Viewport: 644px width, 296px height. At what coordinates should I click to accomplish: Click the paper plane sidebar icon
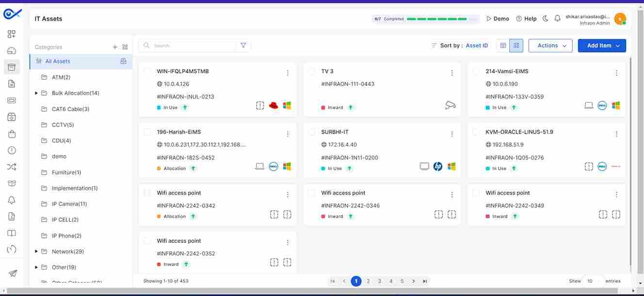(13, 273)
